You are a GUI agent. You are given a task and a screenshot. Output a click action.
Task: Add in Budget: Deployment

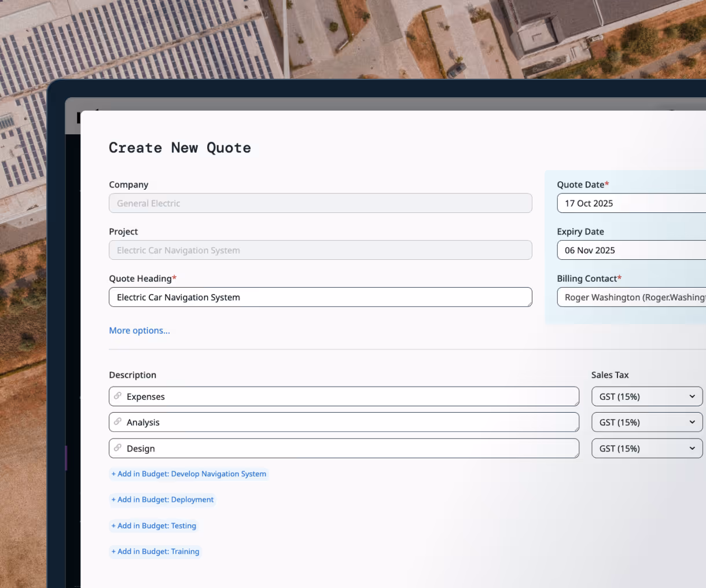pos(163,499)
